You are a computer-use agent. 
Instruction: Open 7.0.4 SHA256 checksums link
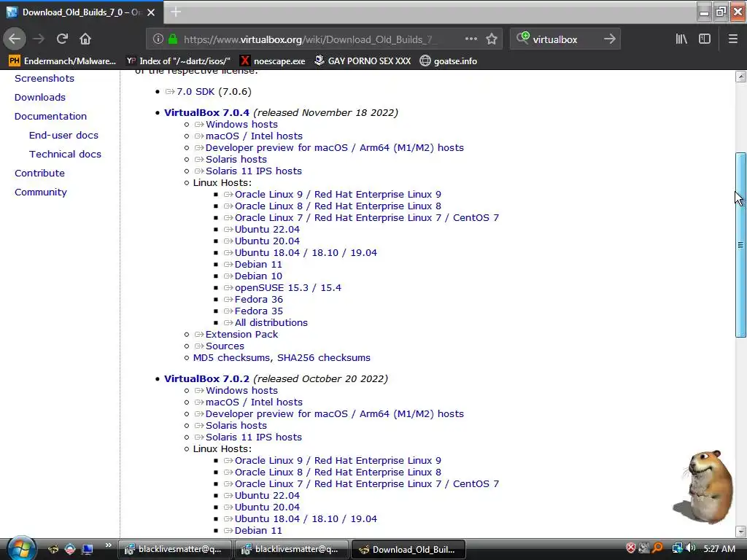pyautogui.click(x=324, y=357)
